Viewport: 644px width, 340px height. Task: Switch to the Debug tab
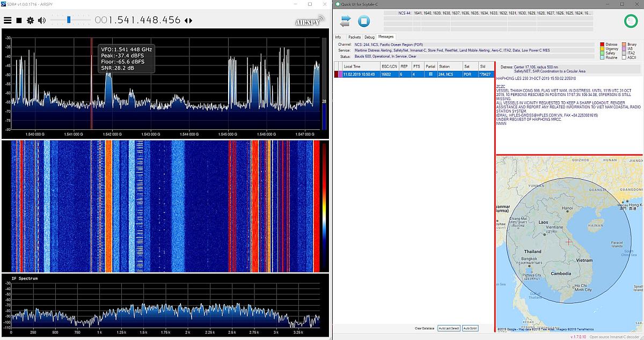point(370,37)
